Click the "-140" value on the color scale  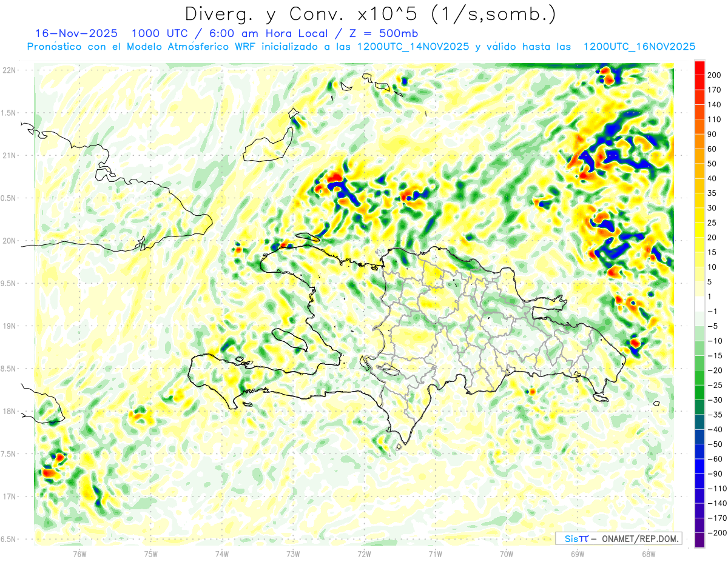(x=718, y=504)
